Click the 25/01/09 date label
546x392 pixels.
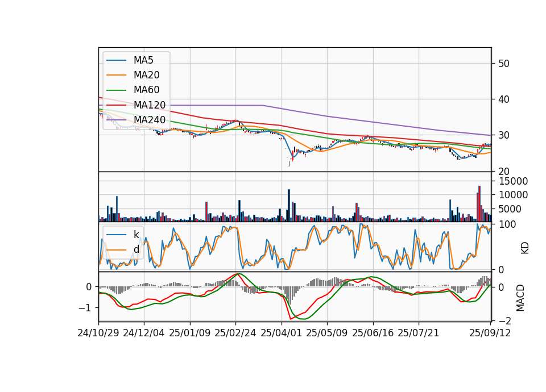[x=190, y=333]
